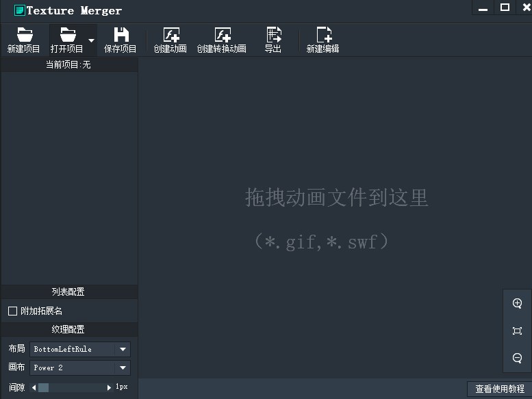Click the 创建转换动画 toolbar icon
The height and width of the screenshot is (399, 532).
click(222, 35)
